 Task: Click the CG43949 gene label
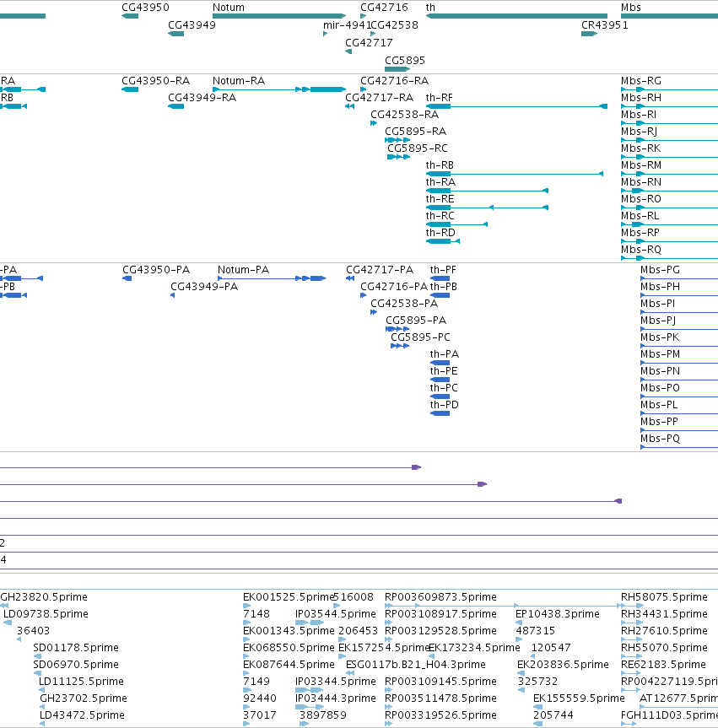coord(192,25)
